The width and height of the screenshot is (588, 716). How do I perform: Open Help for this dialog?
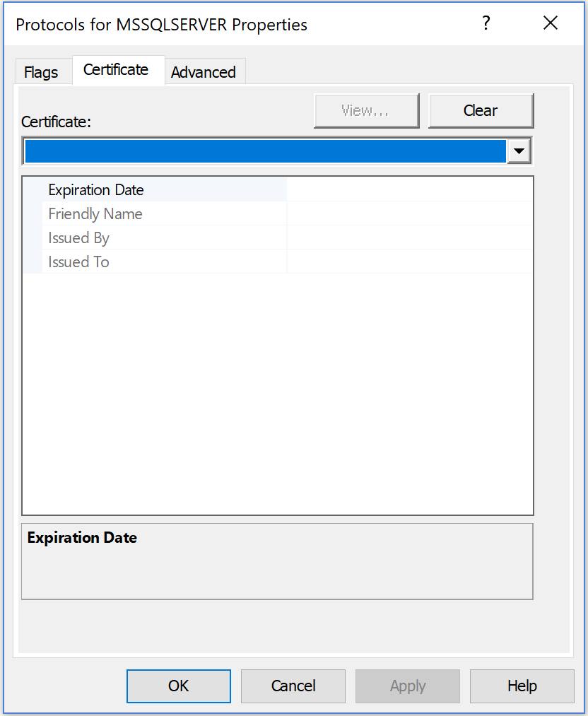pos(522,686)
